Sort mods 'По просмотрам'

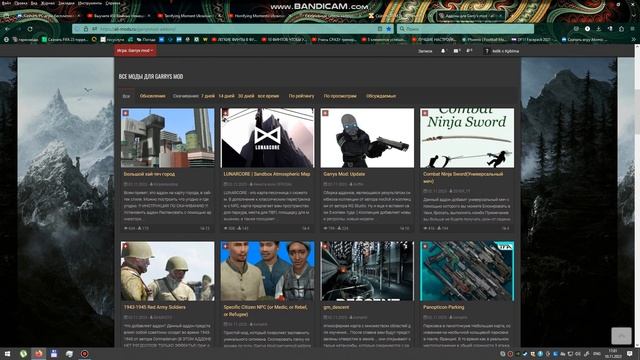(340, 96)
